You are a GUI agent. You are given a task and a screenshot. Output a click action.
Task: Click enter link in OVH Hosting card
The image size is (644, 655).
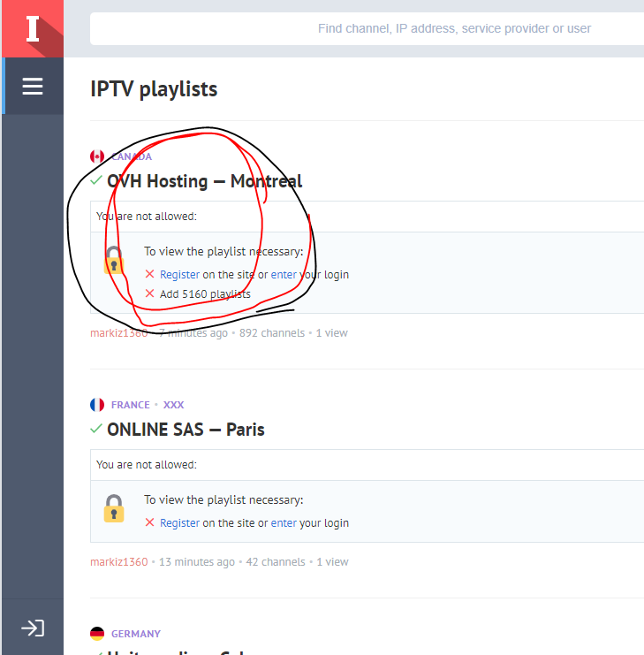[284, 274]
